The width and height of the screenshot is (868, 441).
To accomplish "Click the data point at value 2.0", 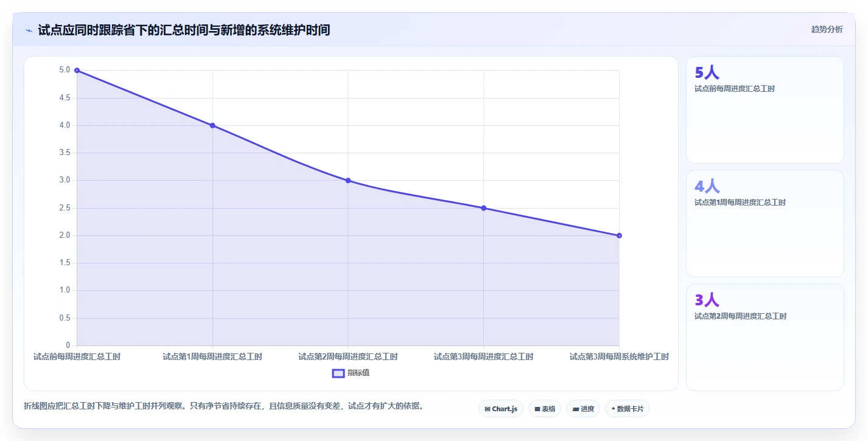I will [x=619, y=235].
